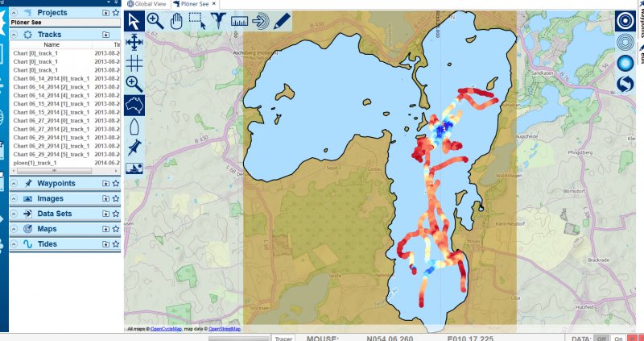
Task: Switch to the Global View tab
Action: (146, 4)
